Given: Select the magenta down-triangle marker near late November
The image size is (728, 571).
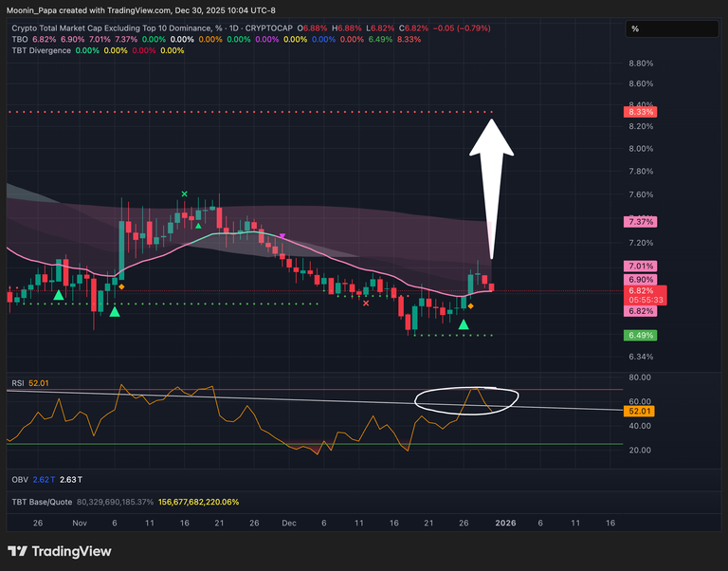Looking at the screenshot, I should point(282,235).
